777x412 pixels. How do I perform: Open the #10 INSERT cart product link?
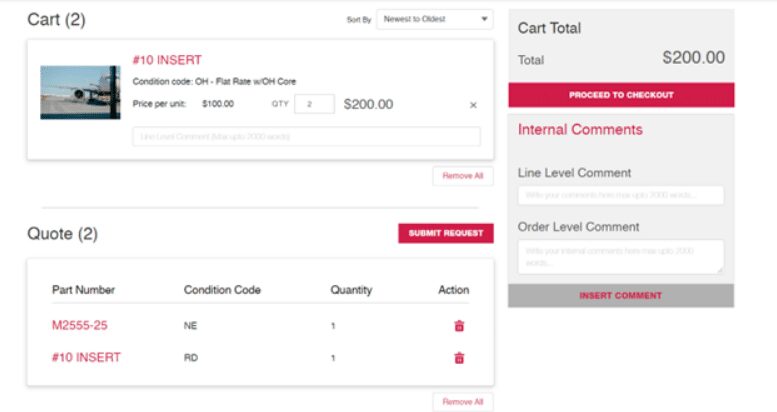167,60
